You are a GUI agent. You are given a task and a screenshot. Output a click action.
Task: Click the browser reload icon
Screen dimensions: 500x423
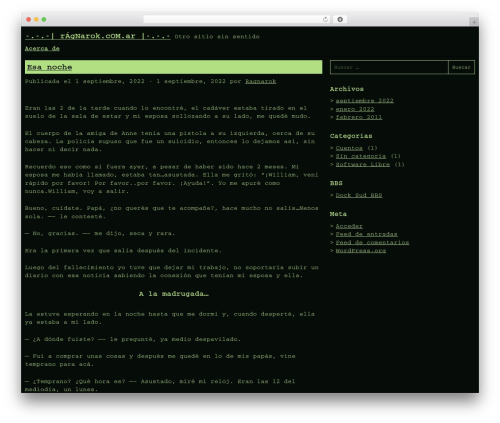(x=325, y=20)
